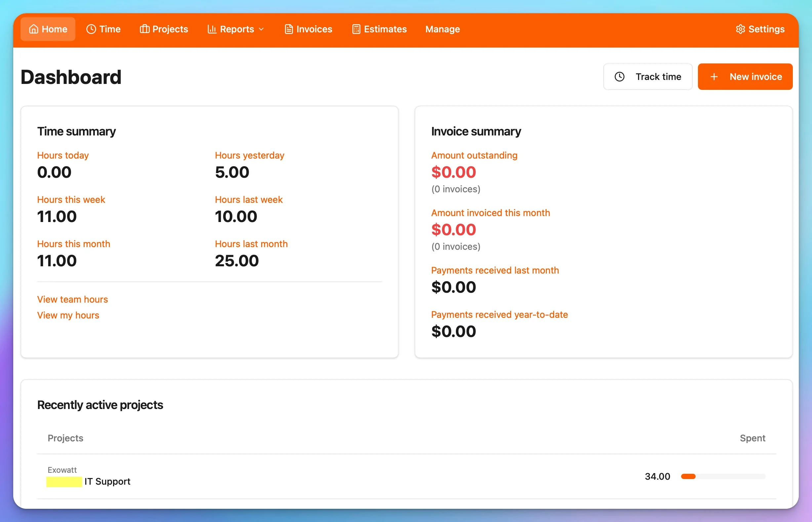812x522 pixels.
Task: Click the clock icon in Track time
Action: click(x=619, y=77)
